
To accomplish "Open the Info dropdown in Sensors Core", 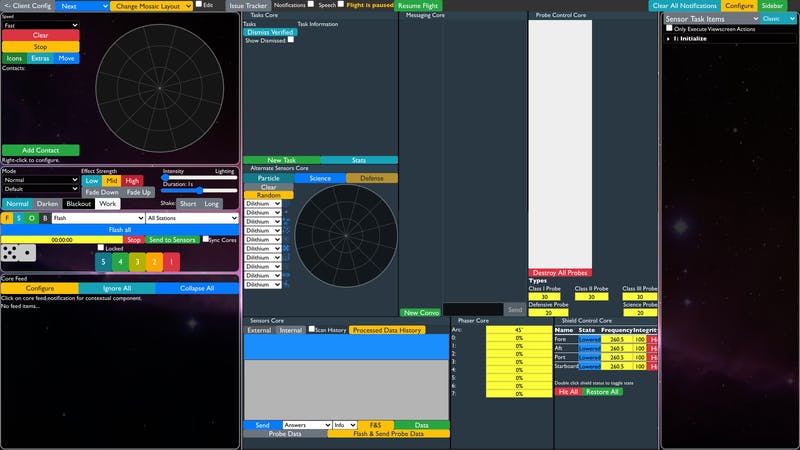I will pos(345,424).
